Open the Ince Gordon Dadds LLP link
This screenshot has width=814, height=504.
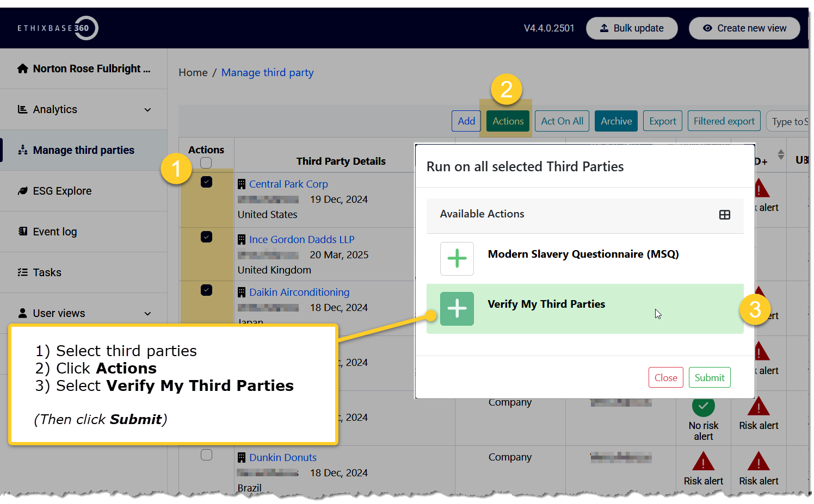[x=301, y=239]
